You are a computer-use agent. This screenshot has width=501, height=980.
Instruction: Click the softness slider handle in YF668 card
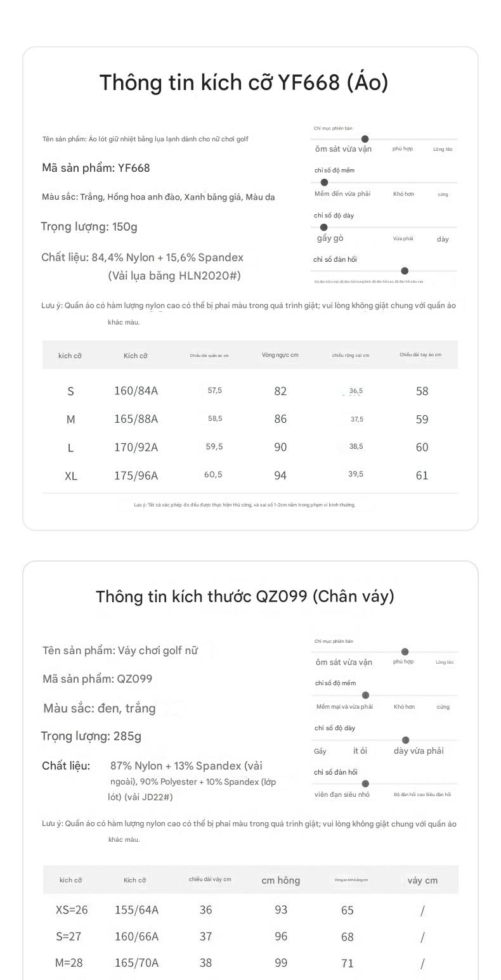coord(324,183)
